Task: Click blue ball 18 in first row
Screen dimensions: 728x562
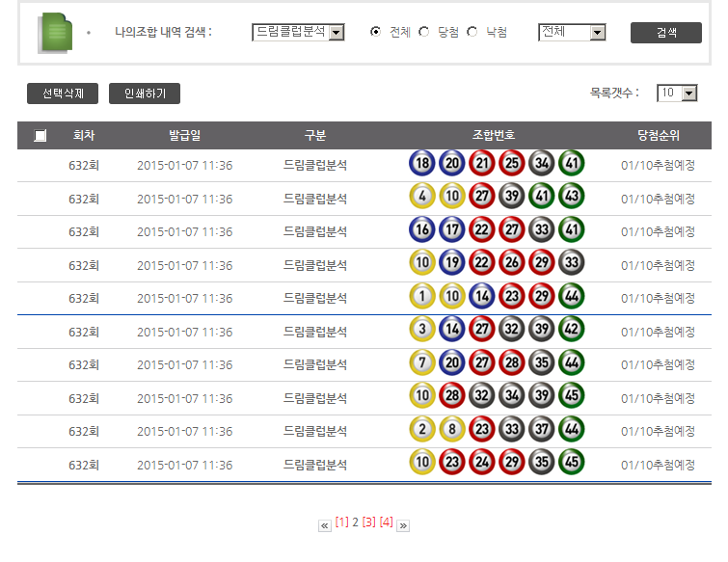Action: pyautogui.click(x=421, y=164)
